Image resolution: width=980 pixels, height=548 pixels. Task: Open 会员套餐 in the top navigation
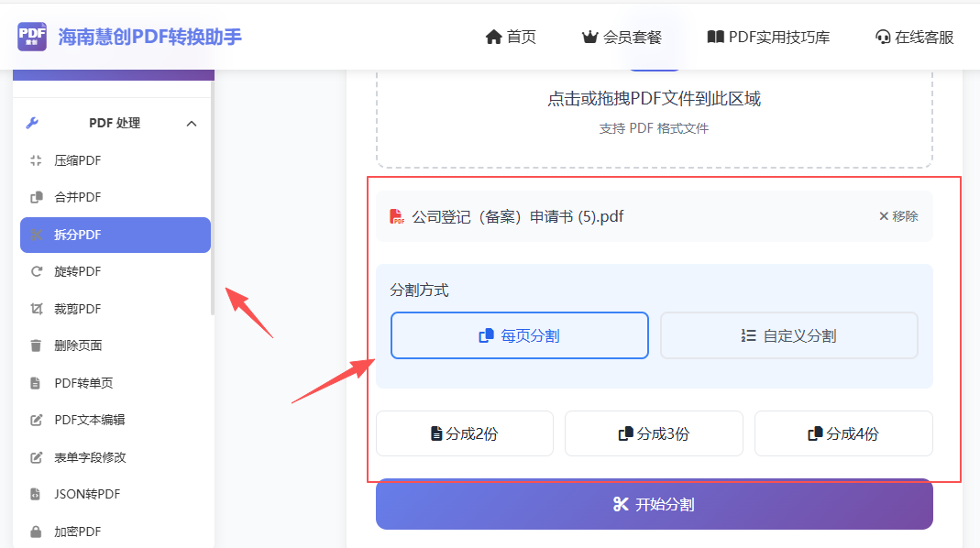click(x=622, y=37)
